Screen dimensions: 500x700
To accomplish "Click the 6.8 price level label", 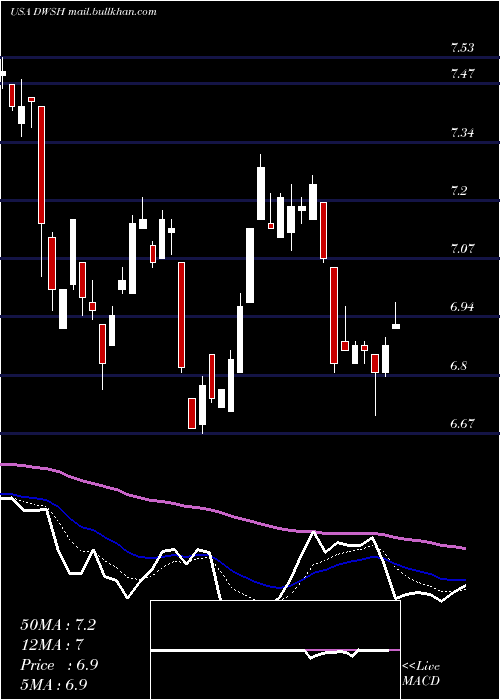I will (x=459, y=366).
